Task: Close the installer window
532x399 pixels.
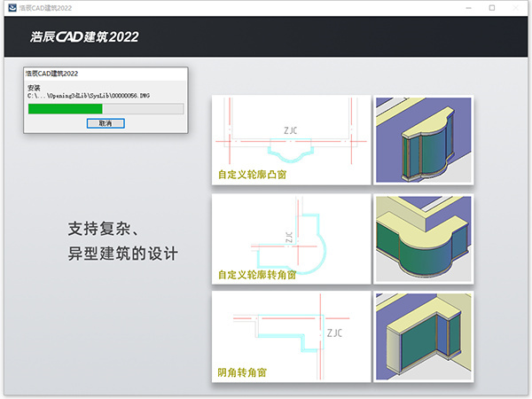Action: (516, 8)
